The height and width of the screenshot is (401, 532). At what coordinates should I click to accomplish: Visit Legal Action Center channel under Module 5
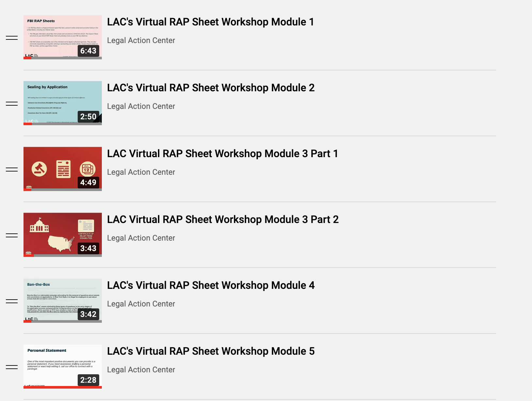click(141, 370)
